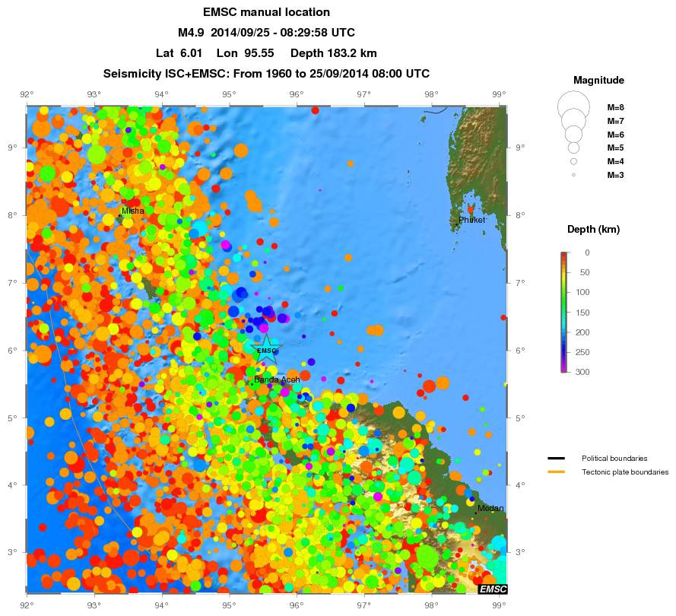Viewport: 676px width, 616px height.
Task: Click the depth scale value 150
Action: pyautogui.click(x=582, y=313)
